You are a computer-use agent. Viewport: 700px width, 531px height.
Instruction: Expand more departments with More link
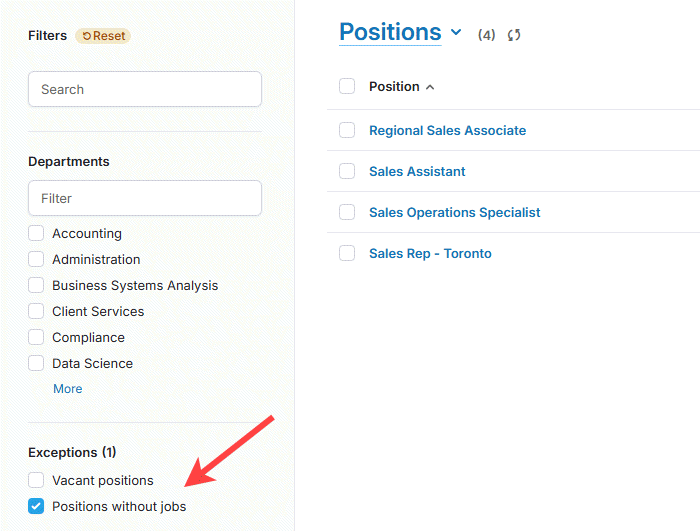[x=67, y=389]
